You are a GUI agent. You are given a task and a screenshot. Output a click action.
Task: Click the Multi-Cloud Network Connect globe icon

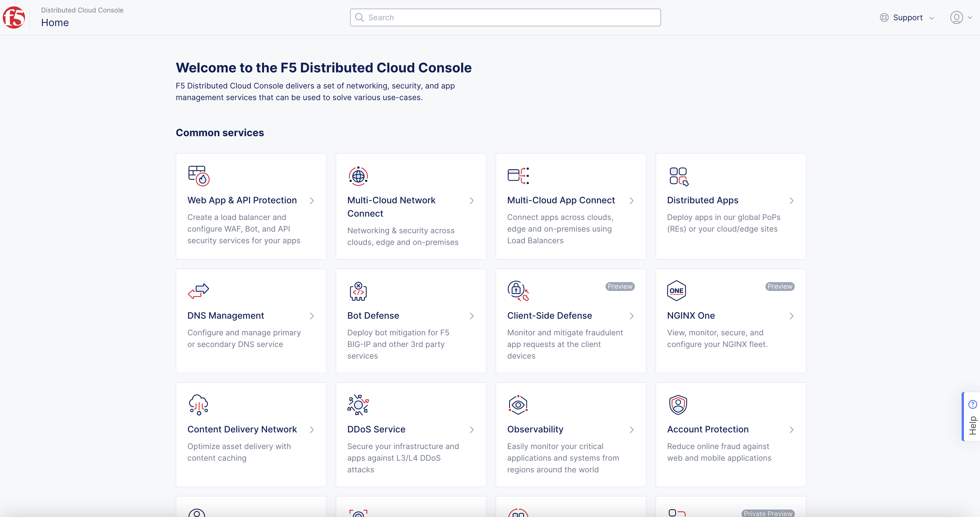click(358, 176)
